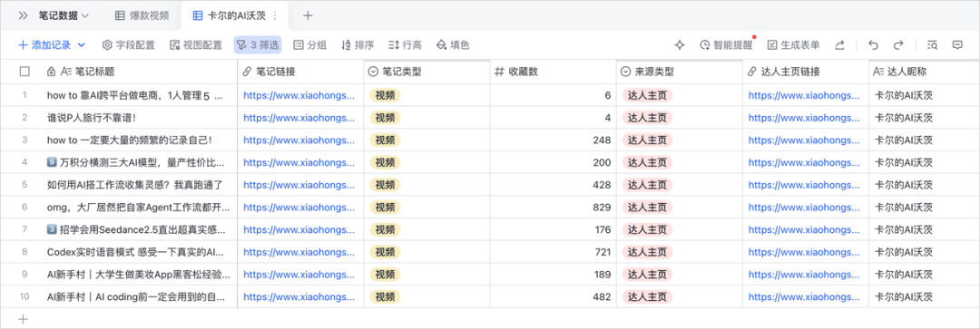Image resolution: width=980 pixels, height=329 pixels.
Task: Toggle the select-all header checkbox
Action: 25,72
